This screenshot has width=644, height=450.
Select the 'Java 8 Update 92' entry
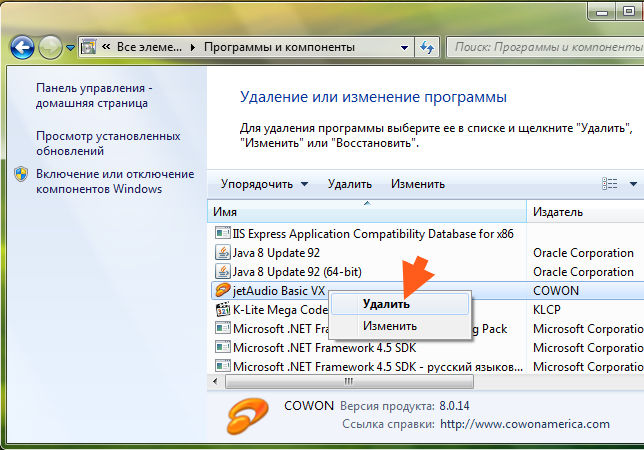click(276, 253)
